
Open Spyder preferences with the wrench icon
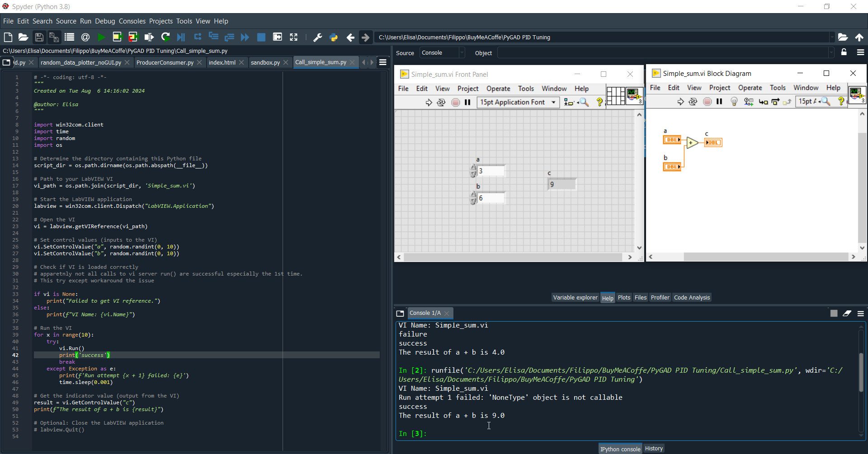[x=318, y=37]
